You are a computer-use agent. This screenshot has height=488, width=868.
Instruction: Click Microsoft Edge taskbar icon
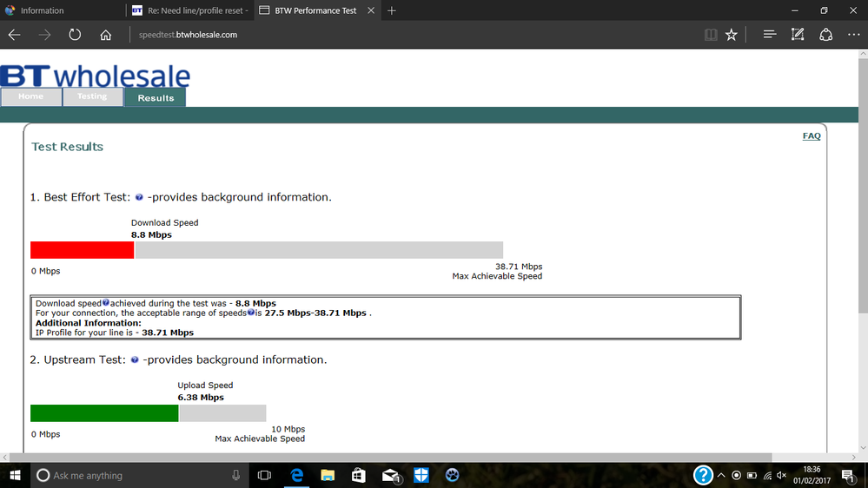pos(296,475)
